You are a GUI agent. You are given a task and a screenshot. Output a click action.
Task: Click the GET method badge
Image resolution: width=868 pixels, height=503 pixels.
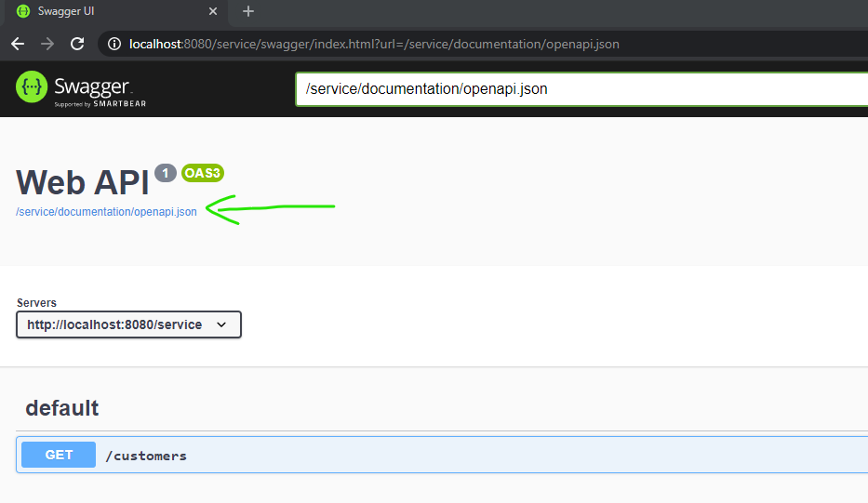pyautogui.click(x=59, y=455)
